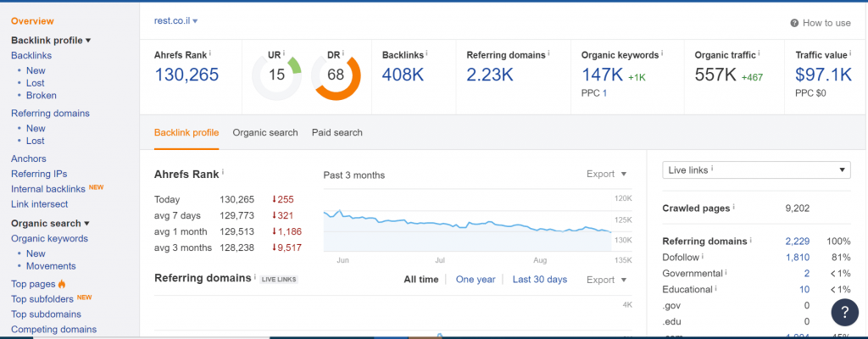
Task: Click the Governmental count 2
Action: (x=807, y=273)
